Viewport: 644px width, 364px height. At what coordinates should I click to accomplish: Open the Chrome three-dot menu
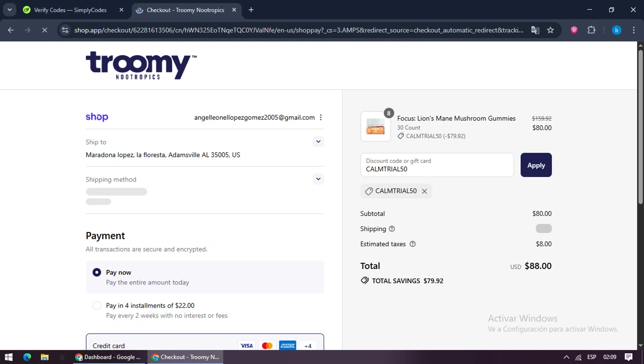tap(634, 30)
